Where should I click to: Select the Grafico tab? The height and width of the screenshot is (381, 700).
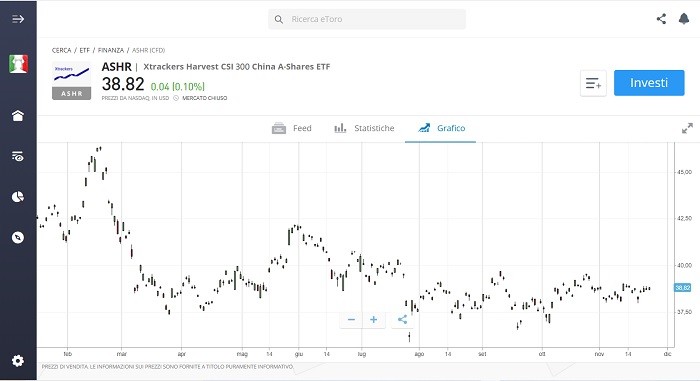(441, 128)
